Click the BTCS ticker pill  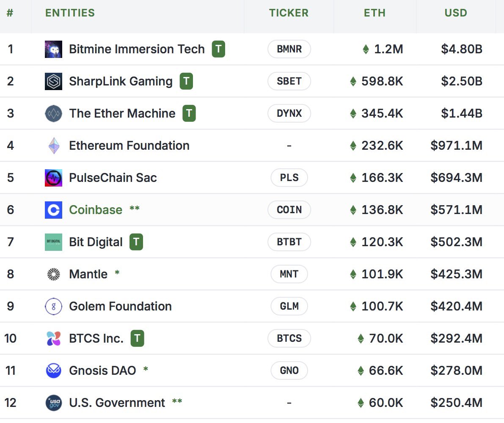pos(289,338)
